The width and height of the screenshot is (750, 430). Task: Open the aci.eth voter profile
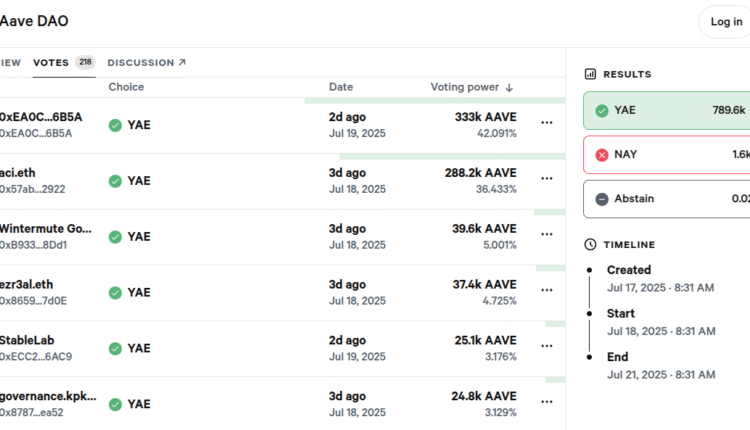point(18,172)
